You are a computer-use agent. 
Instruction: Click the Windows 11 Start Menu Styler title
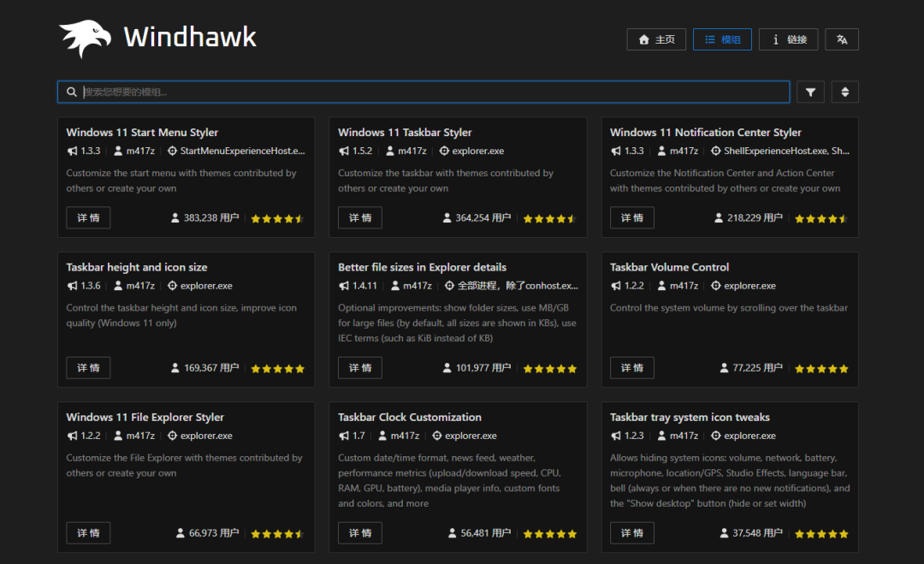tap(142, 133)
